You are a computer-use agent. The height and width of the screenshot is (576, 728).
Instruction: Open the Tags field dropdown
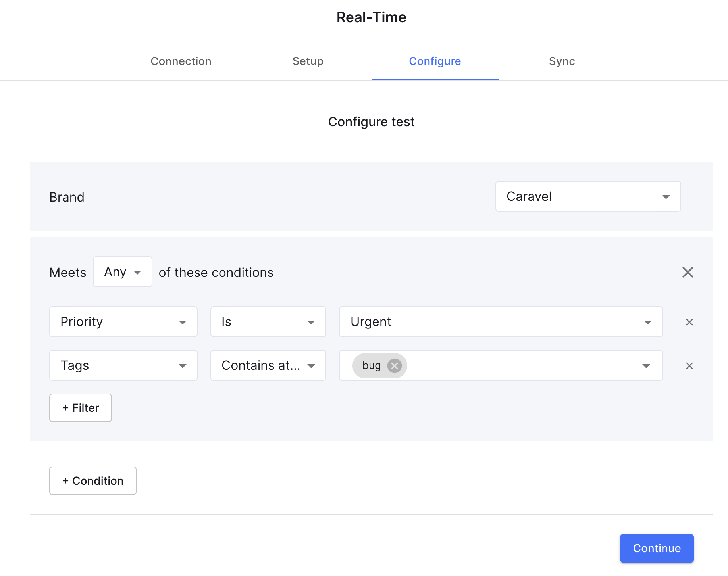123,365
